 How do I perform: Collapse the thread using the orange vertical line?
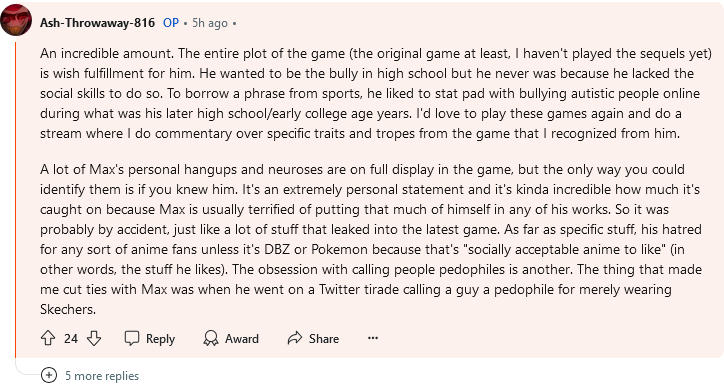click(15, 199)
